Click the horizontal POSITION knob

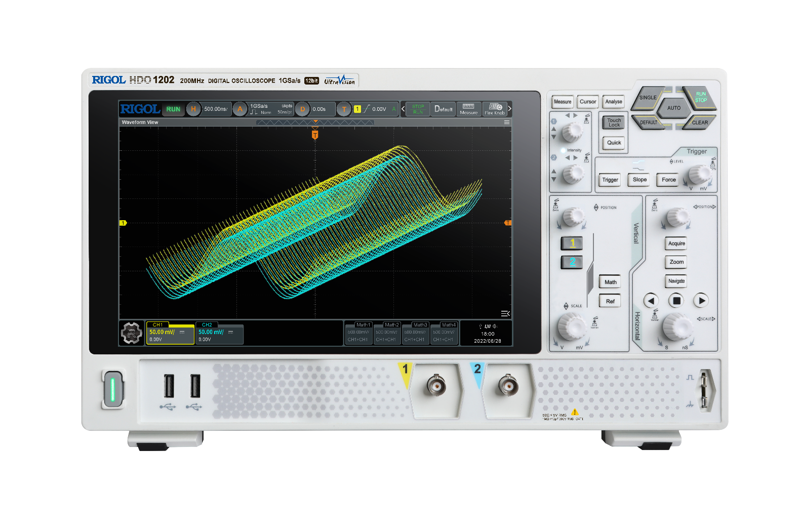point(677,217)
